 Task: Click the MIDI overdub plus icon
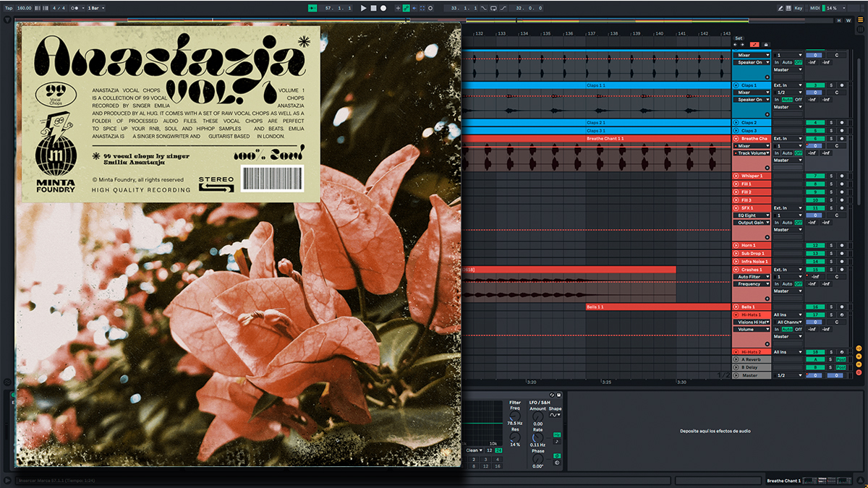click(396, 8)
